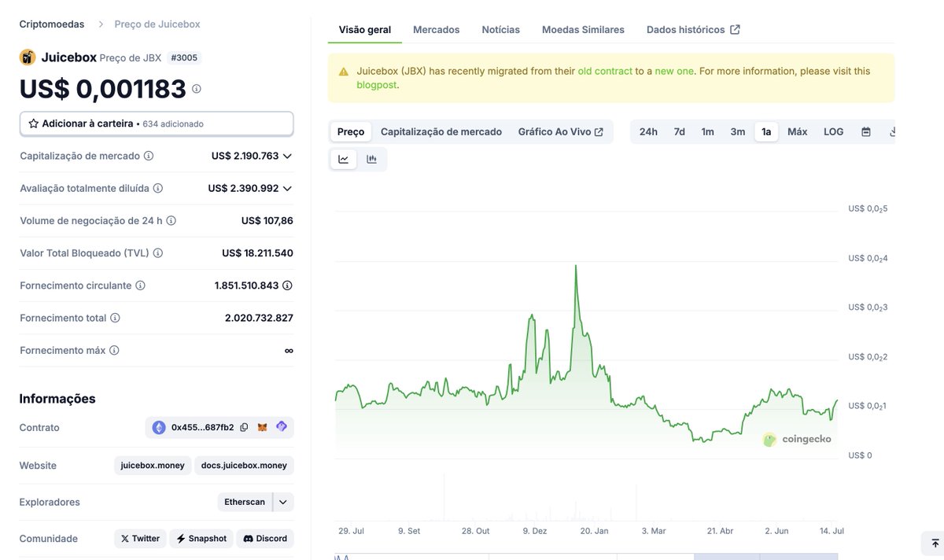The width and height of the screenshot is (944, 560).
Task: Select the candlestick chart view icon
Action: click(x=371, y=159)
